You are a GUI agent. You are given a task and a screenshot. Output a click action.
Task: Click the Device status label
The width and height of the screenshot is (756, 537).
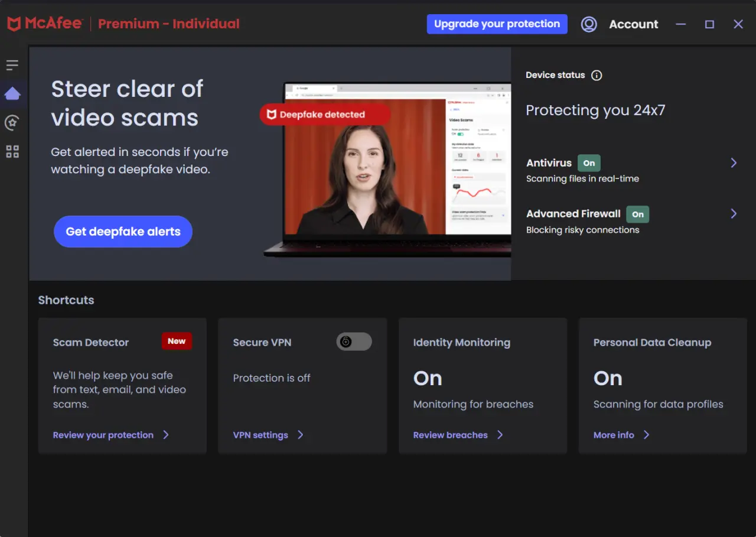click(555, 75)
